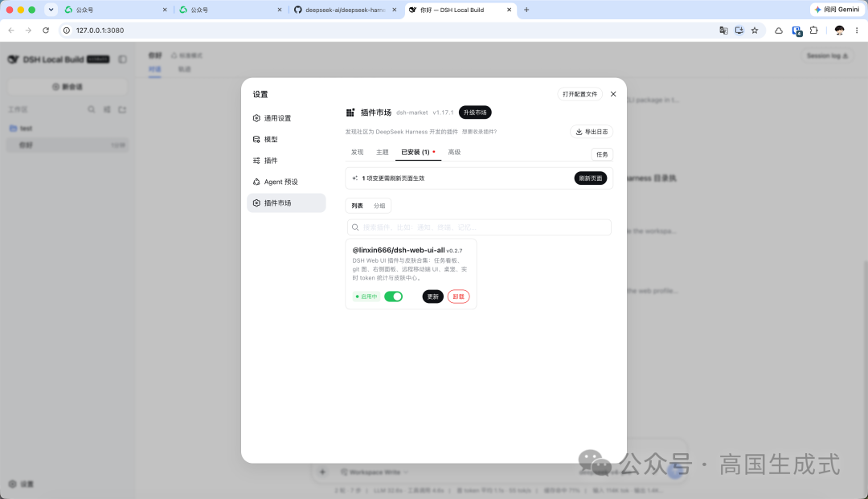This screenshot has width=868, height=499.
Task: Open the Workspace Write dropdown in background
Action: 375,472
